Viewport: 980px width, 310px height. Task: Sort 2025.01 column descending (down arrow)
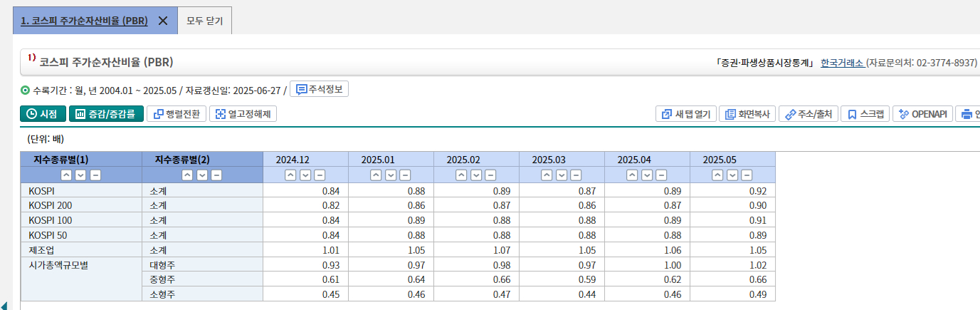tap(391, 175)
